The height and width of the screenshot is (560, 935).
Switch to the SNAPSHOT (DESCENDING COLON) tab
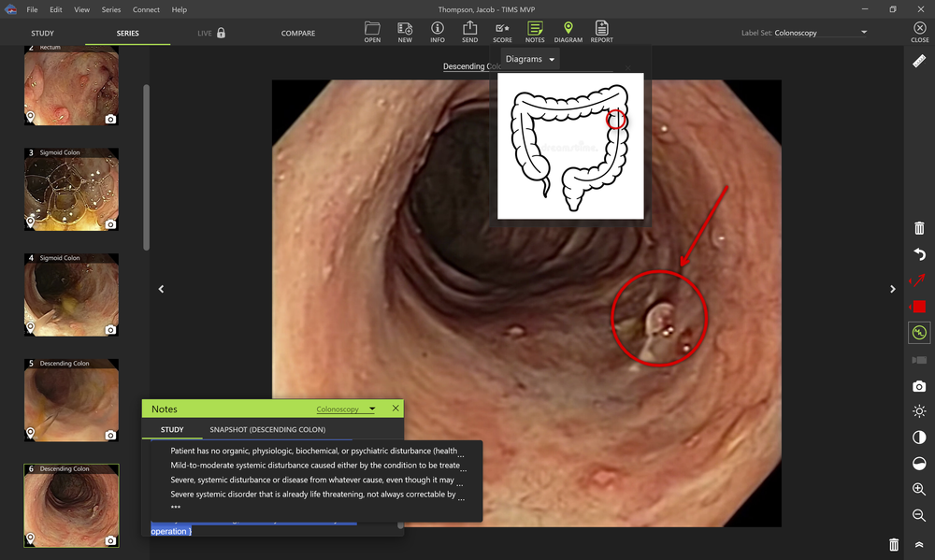point(266,429)
